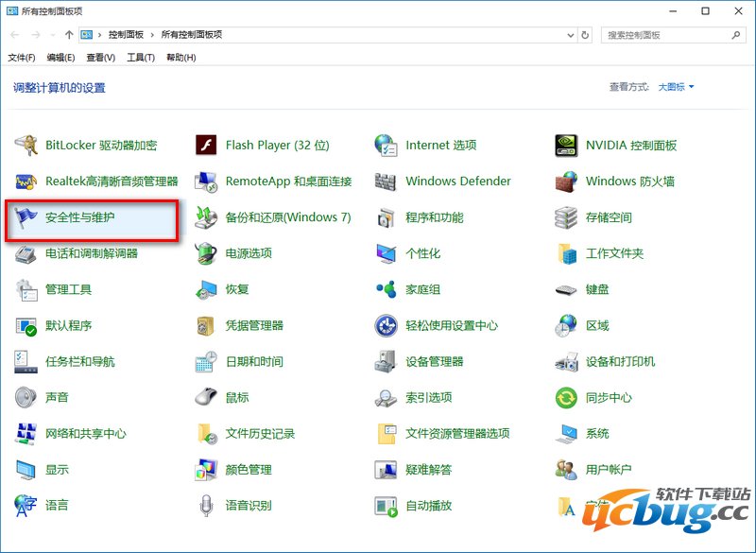This screenshot has height=553, width=756.
Task: Expand the 大图标 view mode dropdown
Action: coord(677,87)
